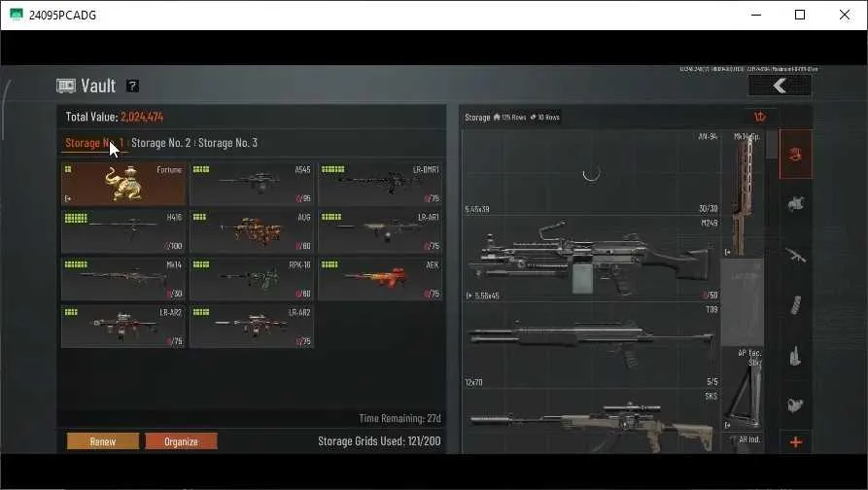Select the AEK orange rifle card

381,279
